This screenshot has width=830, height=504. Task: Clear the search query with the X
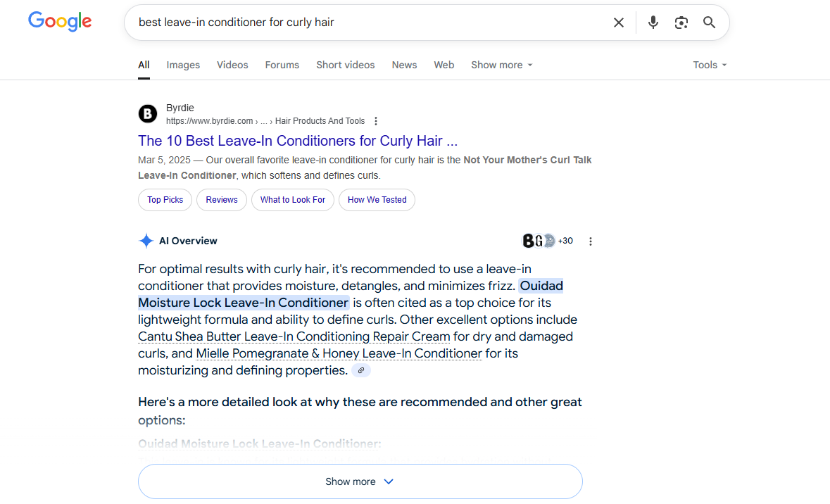[618, 22]
